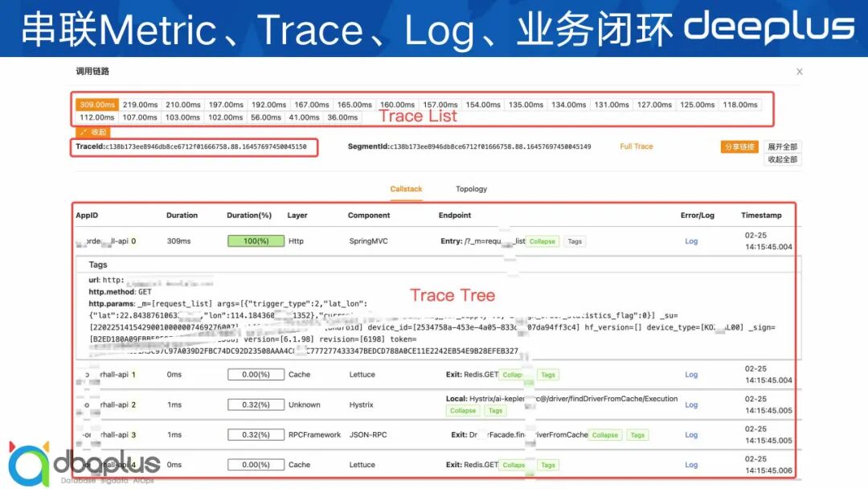Image resolution: width=868 pixels, height=489 pixels.
Task: Collapse the trace list with 收起 button
Action: pos(93,132)
